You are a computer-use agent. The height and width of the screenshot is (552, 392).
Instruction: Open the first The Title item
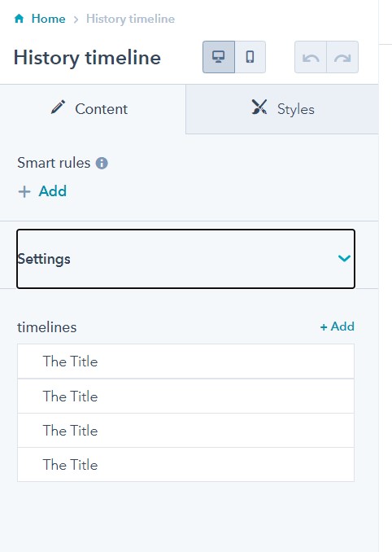pos(185,361)
